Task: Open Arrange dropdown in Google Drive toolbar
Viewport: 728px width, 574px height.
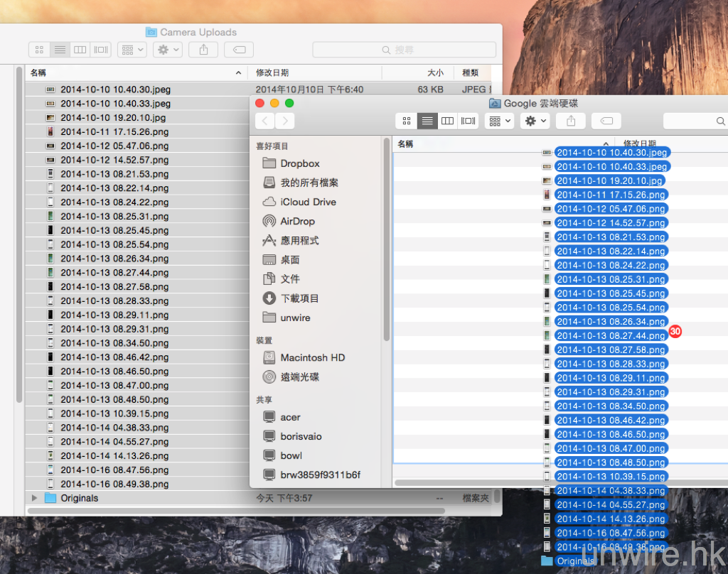Action: pos(499,121)
